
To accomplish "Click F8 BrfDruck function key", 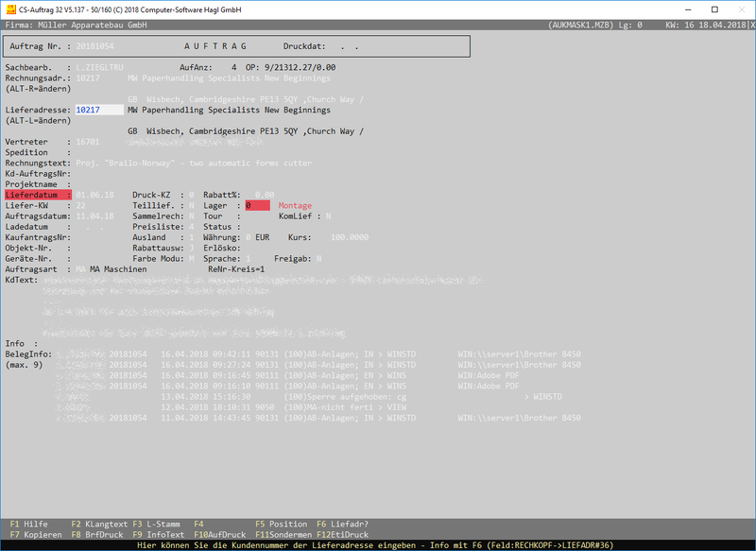I will pos(99,534).
